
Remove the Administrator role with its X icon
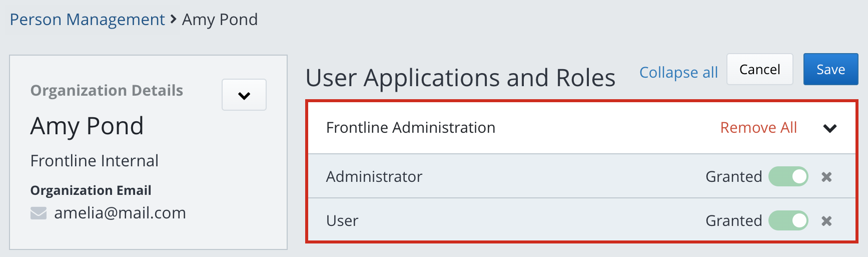point(826,177)
